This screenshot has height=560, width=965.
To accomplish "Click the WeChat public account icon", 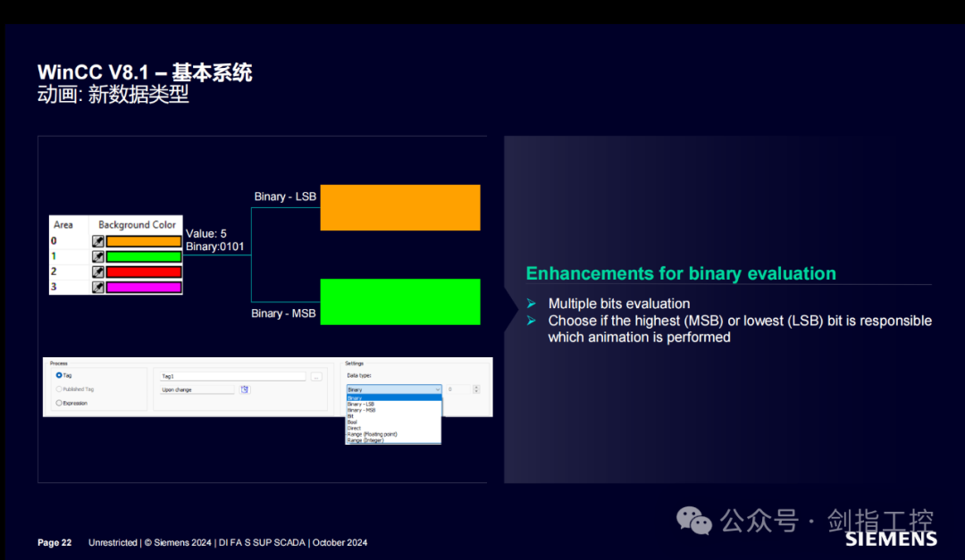I will tap(693, 520).
